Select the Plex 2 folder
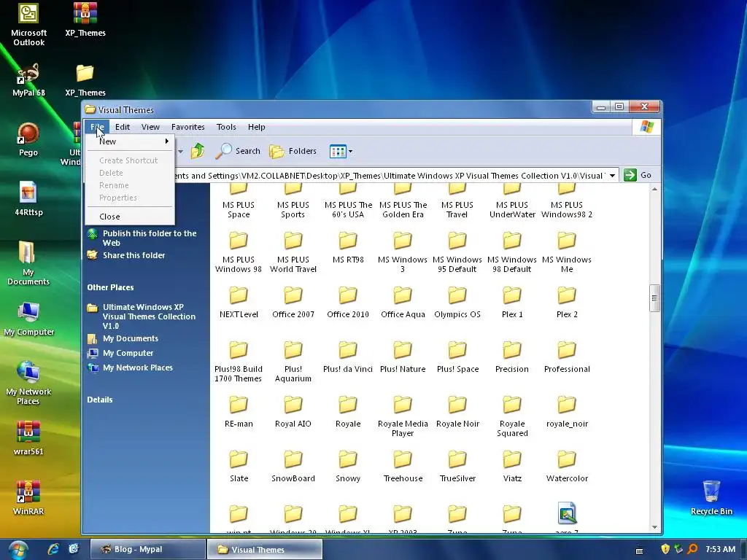 click(567, 303)
